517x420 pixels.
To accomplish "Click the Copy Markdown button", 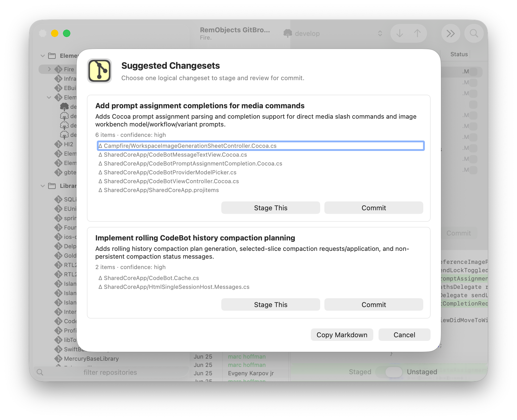I will pyautogui.click(x=342, y=335).
